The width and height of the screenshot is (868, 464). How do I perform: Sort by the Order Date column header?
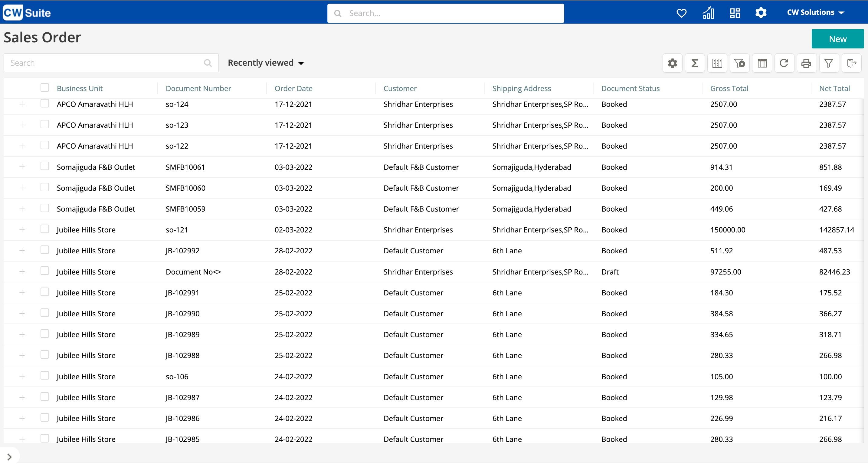point(293,88)
